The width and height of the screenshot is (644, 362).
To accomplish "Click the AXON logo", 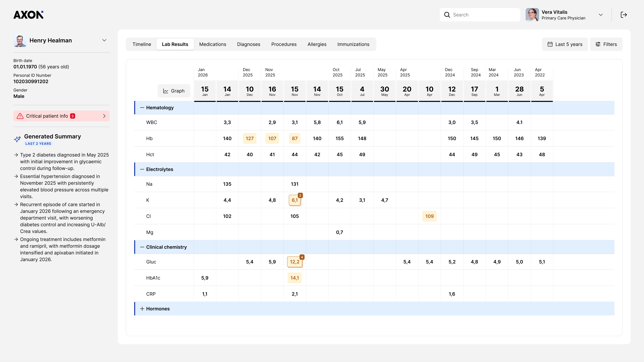I will point(28,15).
